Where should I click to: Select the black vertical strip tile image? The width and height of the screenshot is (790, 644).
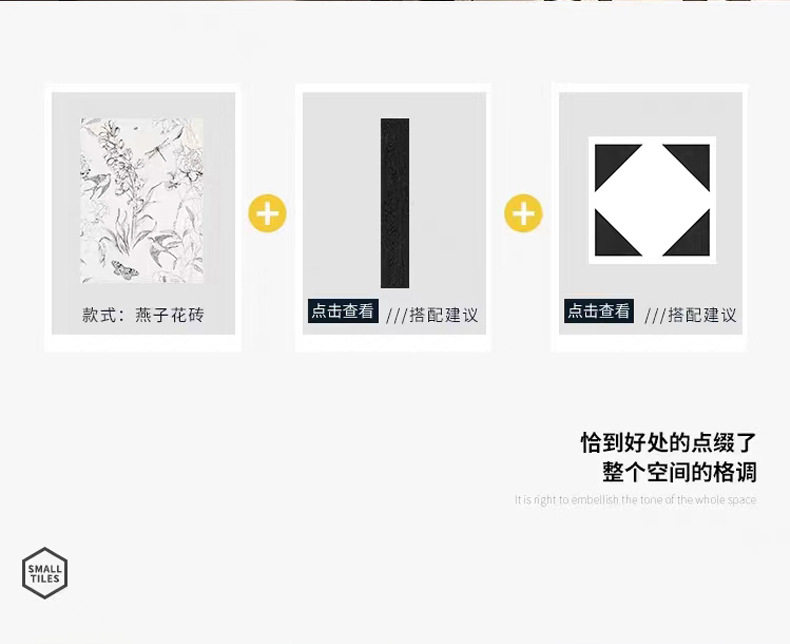tap(395, 203)
